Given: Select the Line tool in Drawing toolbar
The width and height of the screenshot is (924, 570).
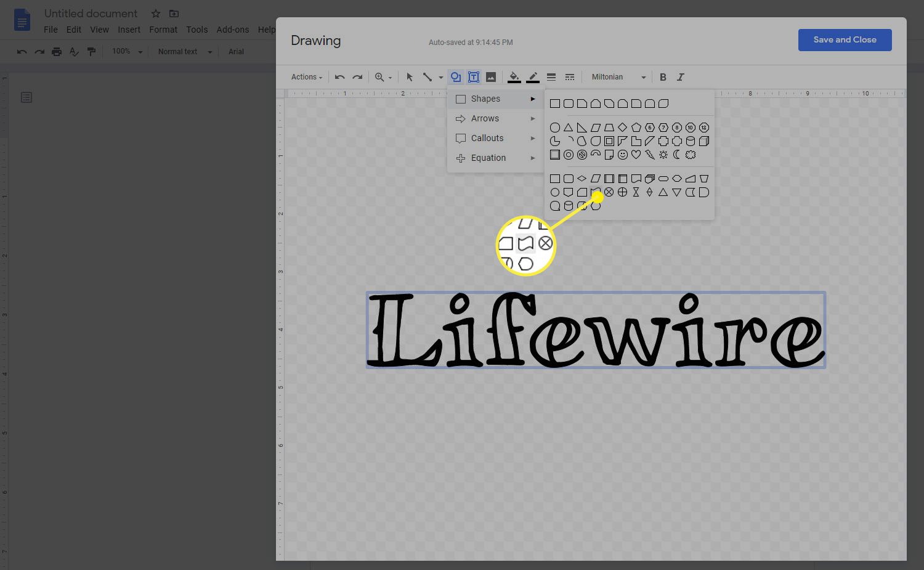Looking at the screenshot, I should tap(428, 77).
